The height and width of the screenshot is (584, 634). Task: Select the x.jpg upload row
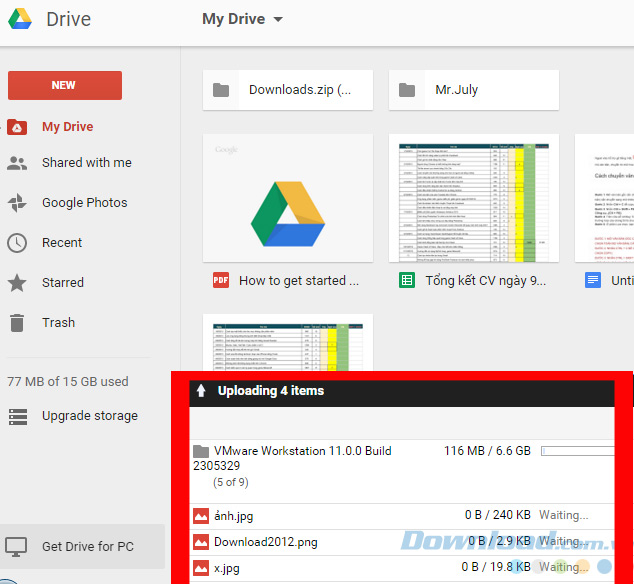402,568
